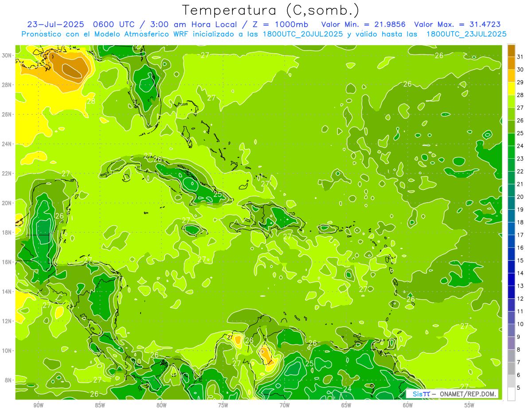Viewport: 532px width, 411px height.
Task: Click the "23" value on the color scale
Action: tap(520, 159)
